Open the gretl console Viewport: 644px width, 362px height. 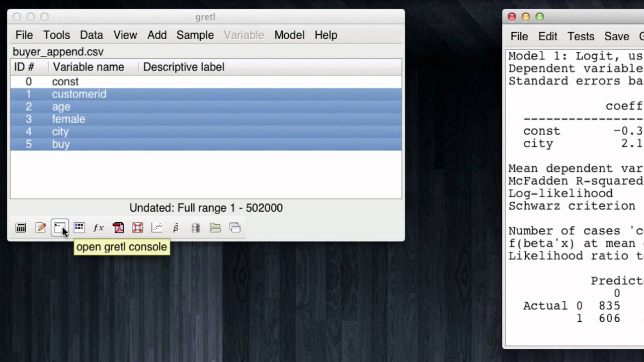pyautogui.click(x=59, y=228)
